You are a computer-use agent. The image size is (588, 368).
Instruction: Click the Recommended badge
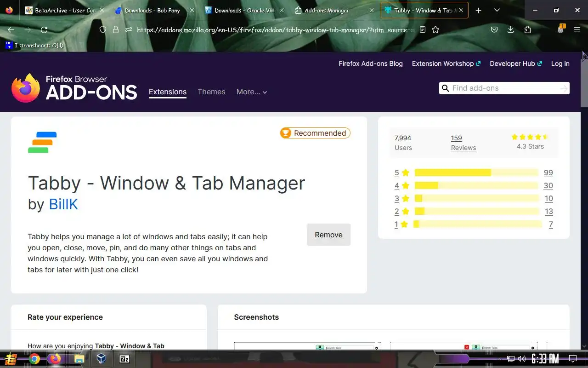pyautogui.click(x=315, y=133)
